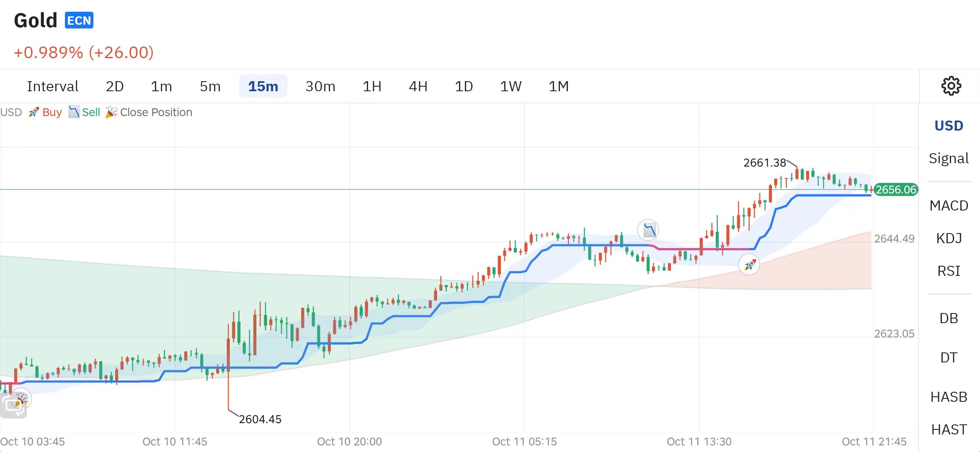Select the HASB indicator button
The width and height of the screenshot is (980, 452).
click(949, 397)
